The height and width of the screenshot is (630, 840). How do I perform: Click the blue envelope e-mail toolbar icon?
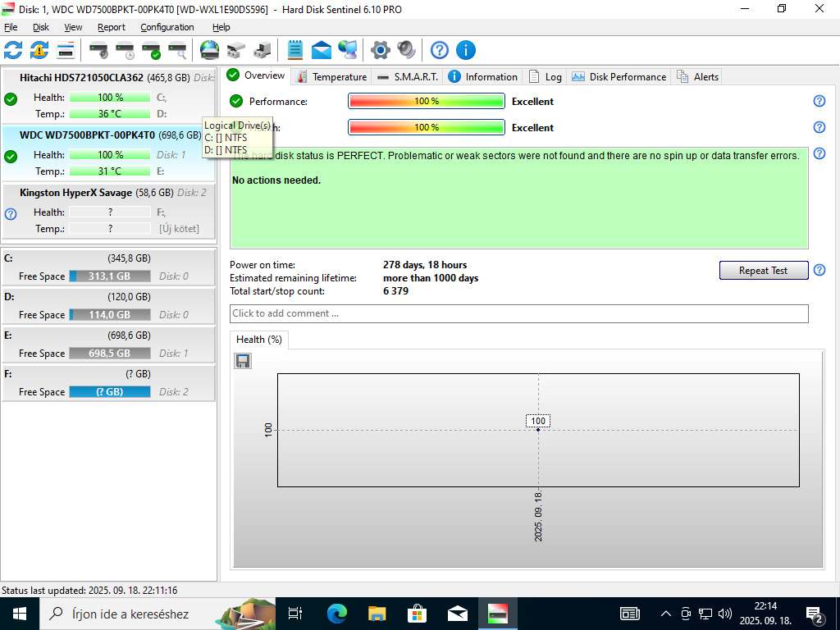pyautogui.click(x=321, y=50)
